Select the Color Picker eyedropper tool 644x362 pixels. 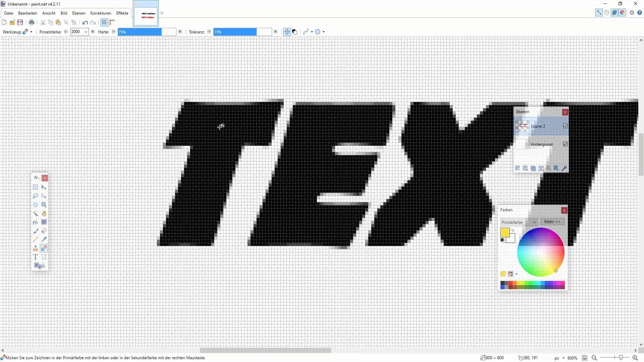(44, 239)
